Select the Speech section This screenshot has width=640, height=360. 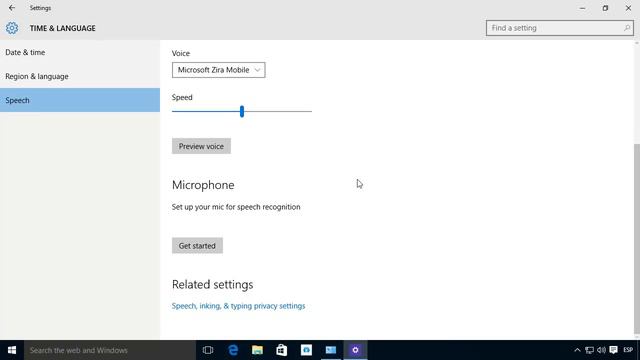pyautogui.click(x=80, y=100)
